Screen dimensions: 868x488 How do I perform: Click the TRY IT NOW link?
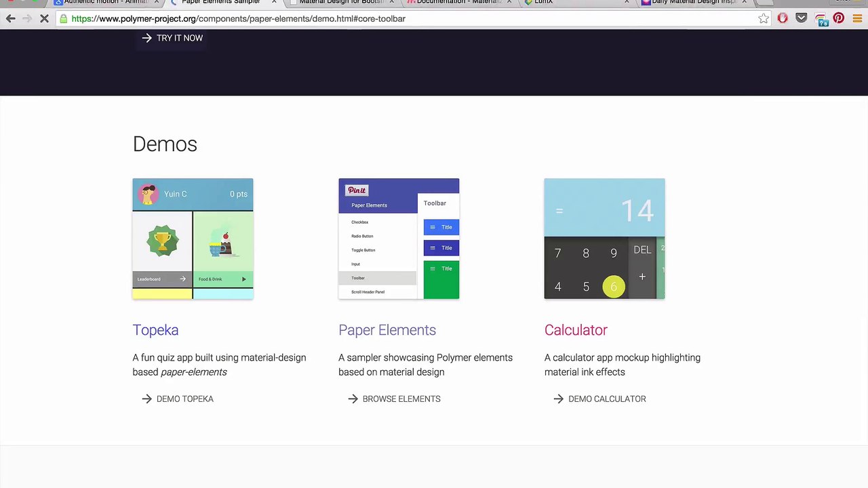tap(179, 38)
